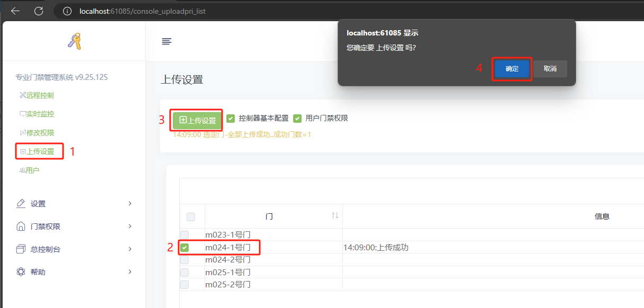Check the m023-1号门 row checkbox

(x=184, y=234)
